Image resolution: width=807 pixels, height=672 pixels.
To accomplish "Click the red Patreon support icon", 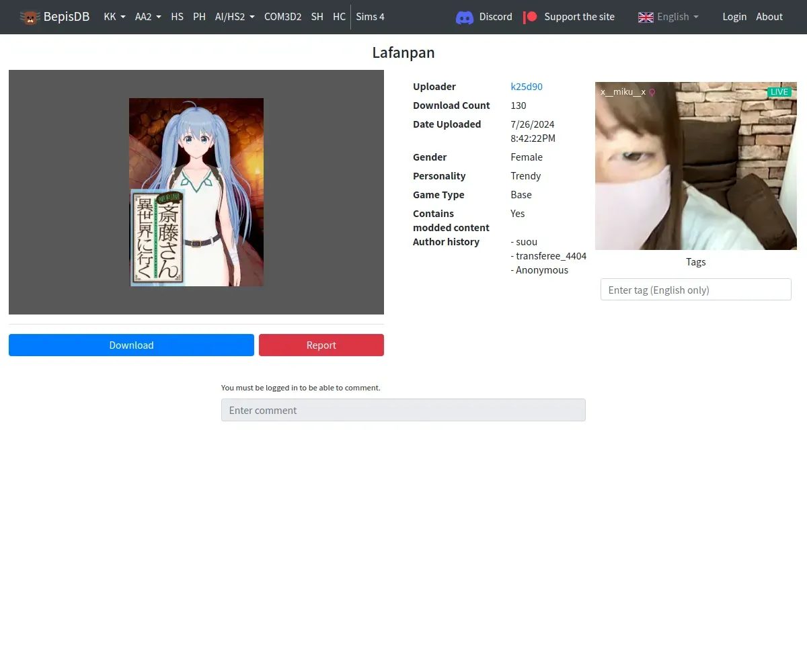I will coord(530,17).
